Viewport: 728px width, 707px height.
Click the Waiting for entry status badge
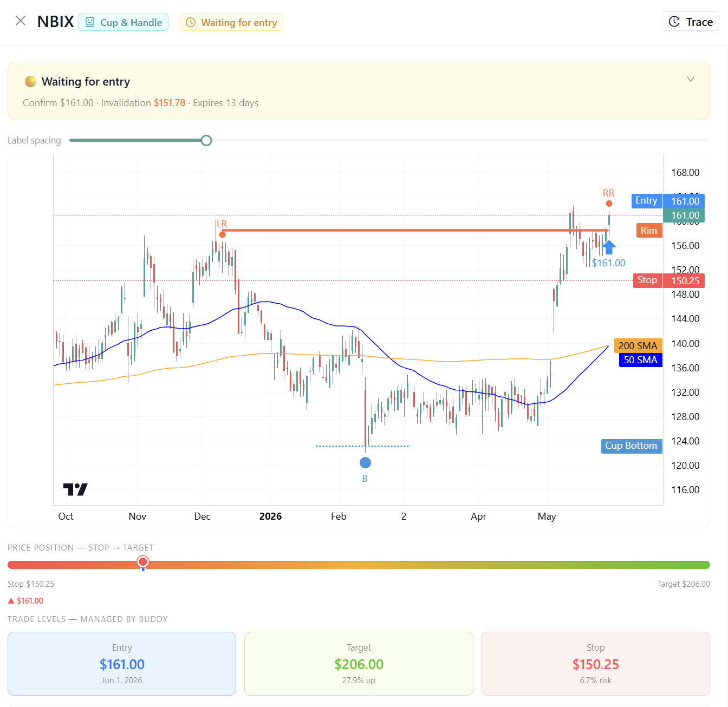pyautogui.click(x=231, y=22)
